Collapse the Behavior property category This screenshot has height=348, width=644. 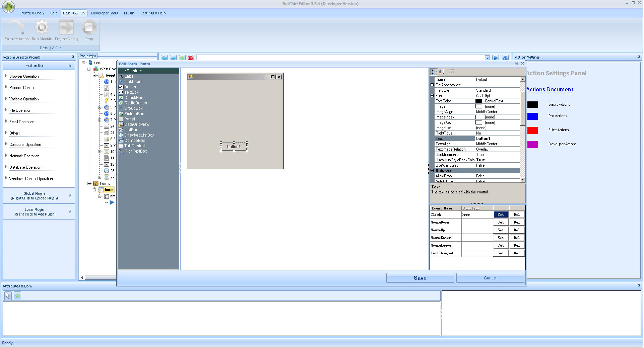pyautogui.click(x=432, y=171)
